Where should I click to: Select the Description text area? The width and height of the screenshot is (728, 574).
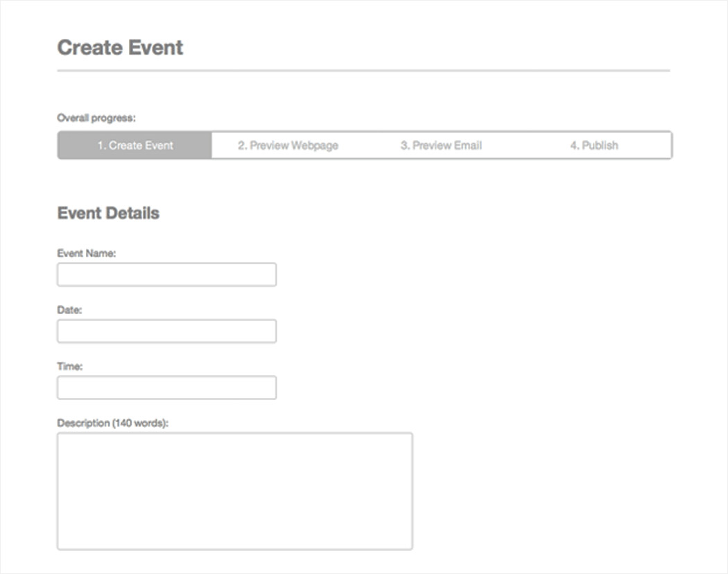[234, 490]
